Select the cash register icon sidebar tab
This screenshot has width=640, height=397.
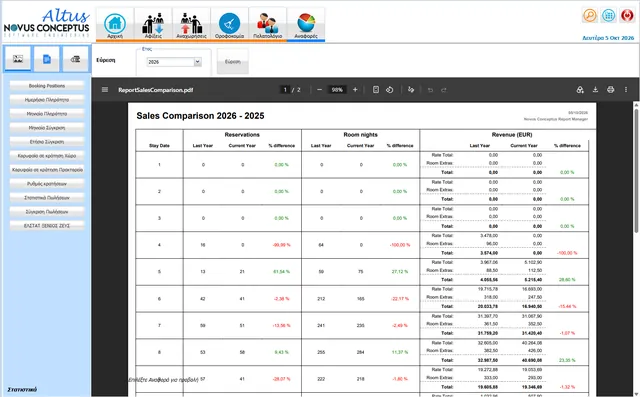click(x=76, y=59)
